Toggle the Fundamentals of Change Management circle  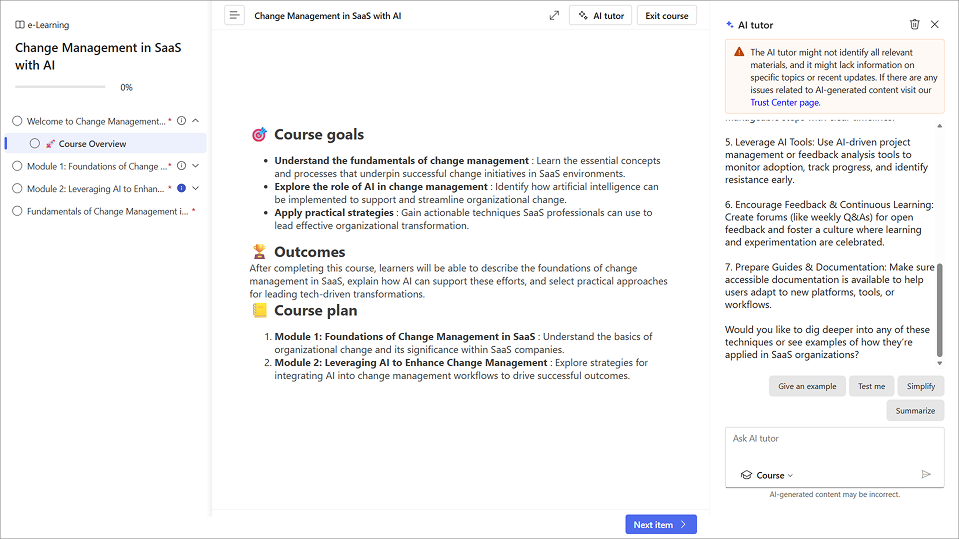tap(17, 211)
